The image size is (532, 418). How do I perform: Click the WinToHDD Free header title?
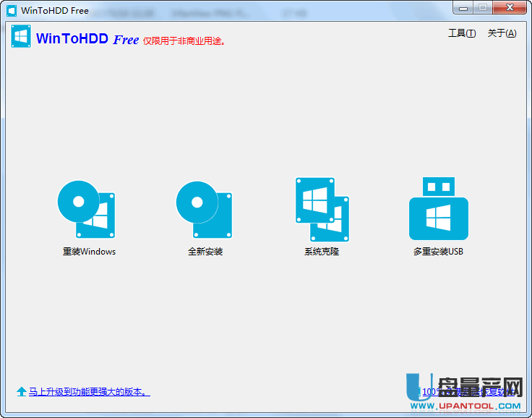click(x=87, y=39)
